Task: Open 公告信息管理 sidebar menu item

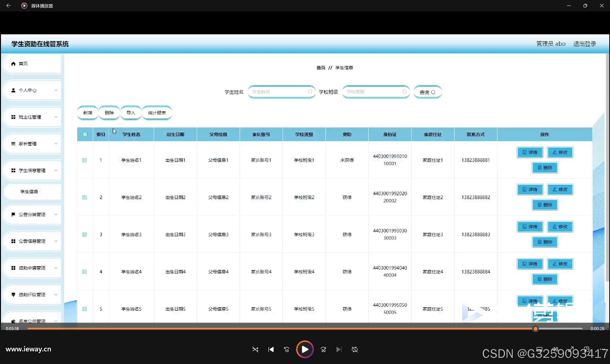Action: 32,241
